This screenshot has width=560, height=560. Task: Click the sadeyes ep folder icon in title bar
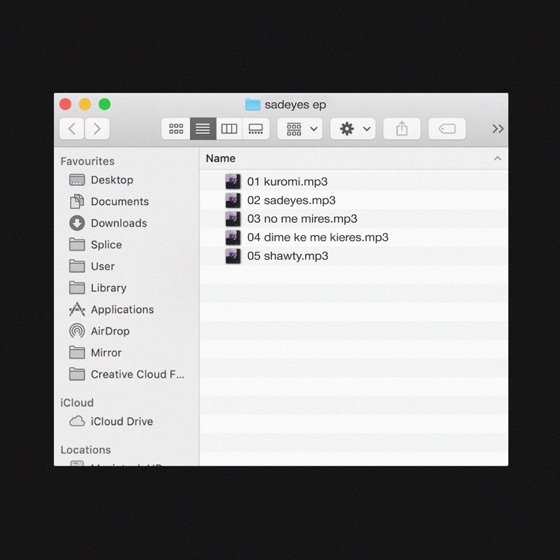pyautogui.click(x=252, y=105)
